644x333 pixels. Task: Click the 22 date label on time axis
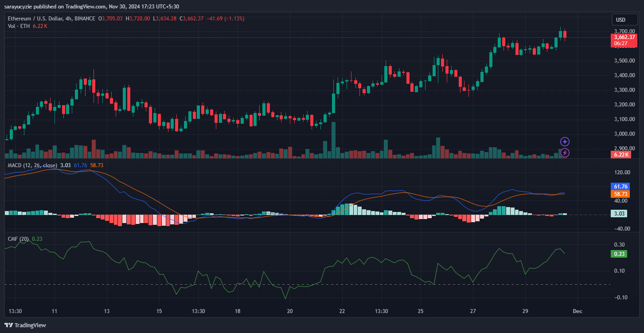click(342, 311)
